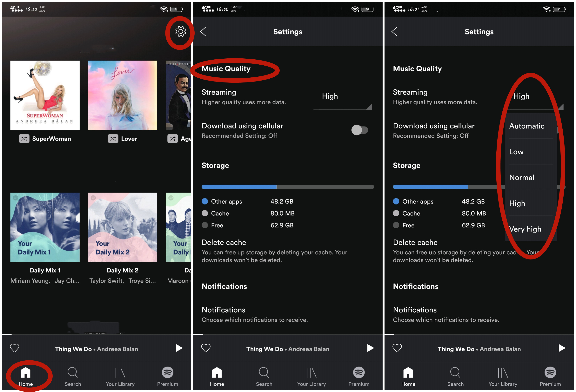Open Lover album cover
576x392 pixels.
(122, 95)
